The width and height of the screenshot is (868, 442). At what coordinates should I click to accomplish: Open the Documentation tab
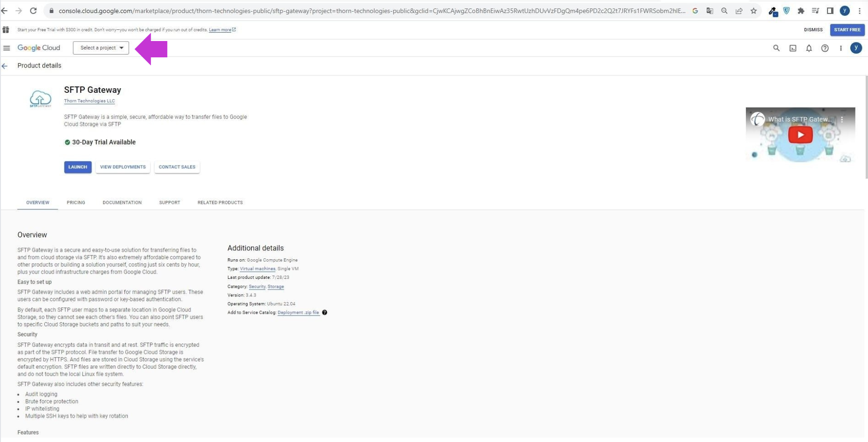click(x=122, y=202)
